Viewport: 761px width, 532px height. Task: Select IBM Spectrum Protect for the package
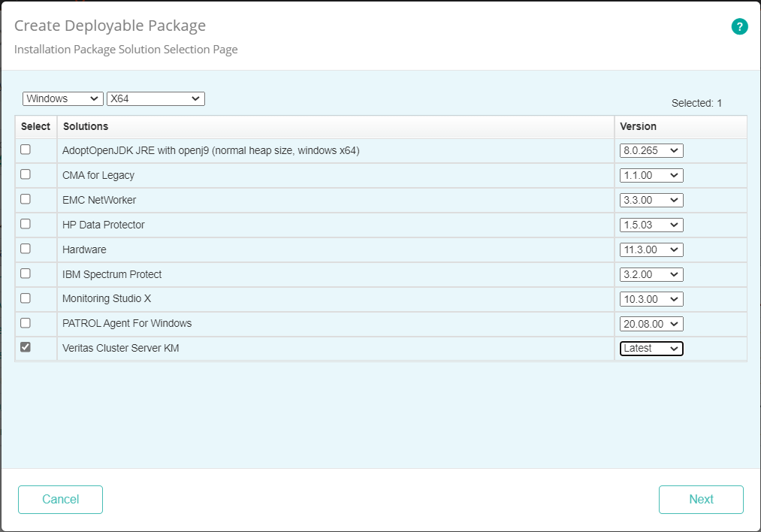(27, 274)
